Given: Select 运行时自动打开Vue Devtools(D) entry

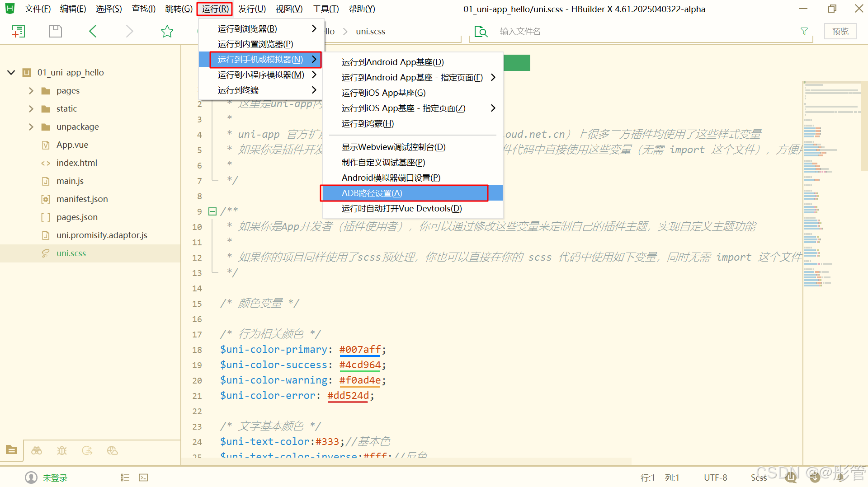Looking at the screenshot, I should [x=412, y=208].
